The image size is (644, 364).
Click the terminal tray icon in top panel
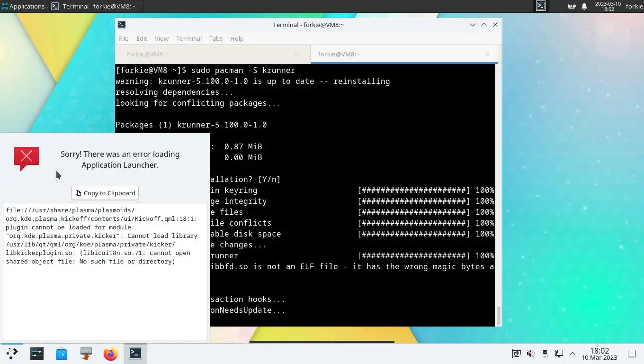click(541, 6)
